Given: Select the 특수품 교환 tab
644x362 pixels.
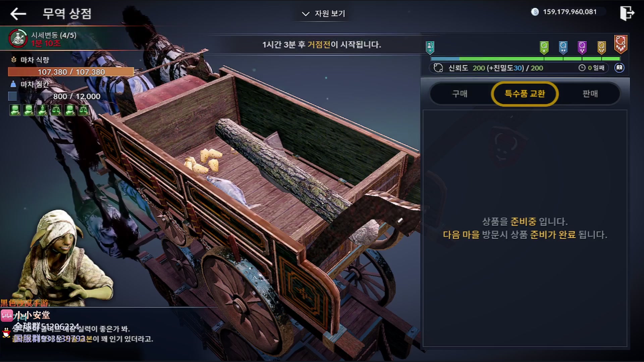Looking at the screenshot, I should [x=525, y=94].
